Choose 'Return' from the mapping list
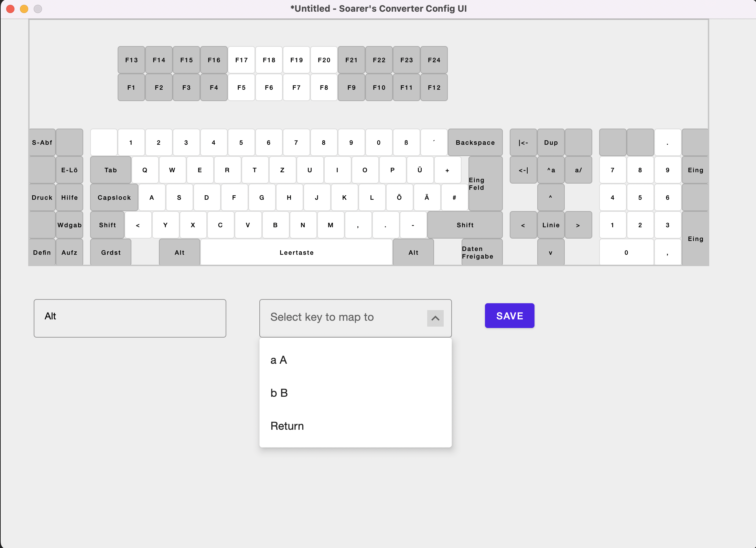756x548 pixels. (x=287, y=426)
